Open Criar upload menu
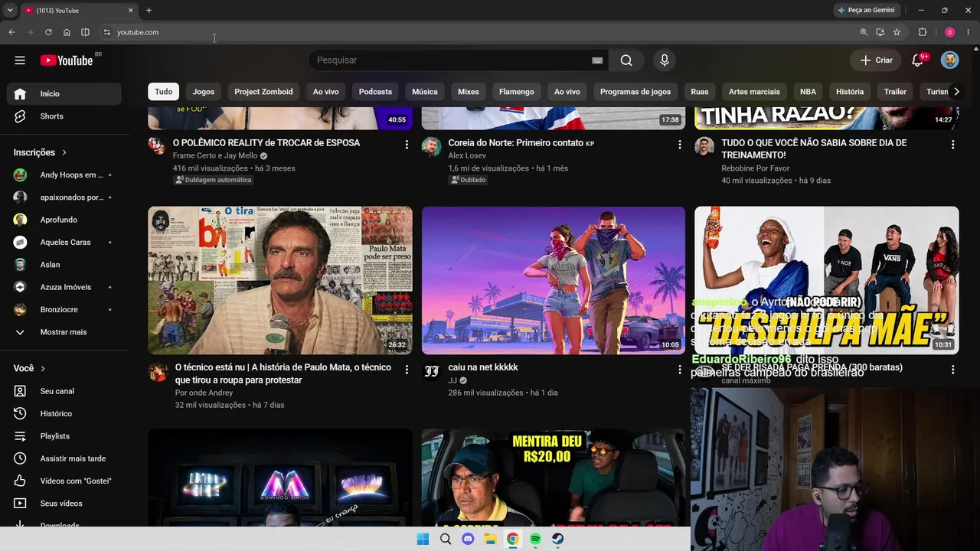 tap(876, 60)
